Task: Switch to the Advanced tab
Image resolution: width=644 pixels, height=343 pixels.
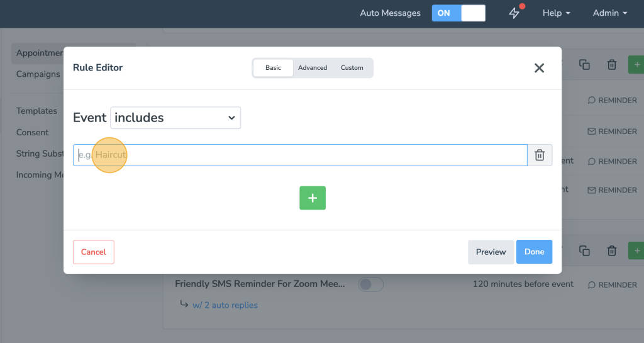Action: click(x=313, y=68)
